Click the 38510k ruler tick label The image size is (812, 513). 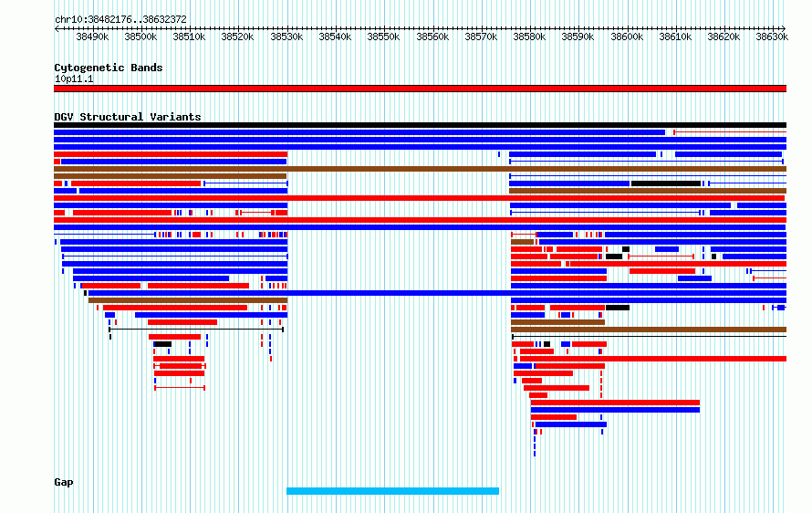[x=189, y=37]
